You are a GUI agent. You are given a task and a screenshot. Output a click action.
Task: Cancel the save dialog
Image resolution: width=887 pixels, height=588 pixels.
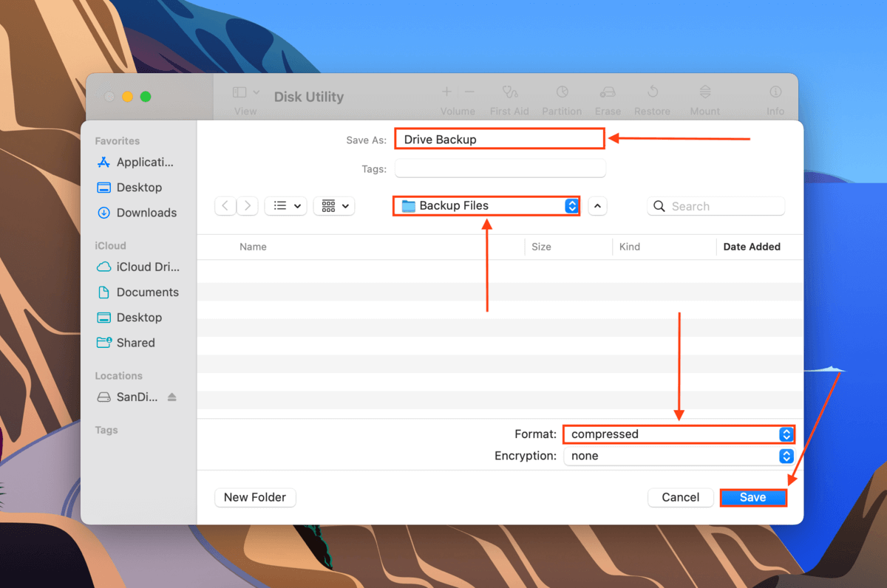(x=680, y=497)
